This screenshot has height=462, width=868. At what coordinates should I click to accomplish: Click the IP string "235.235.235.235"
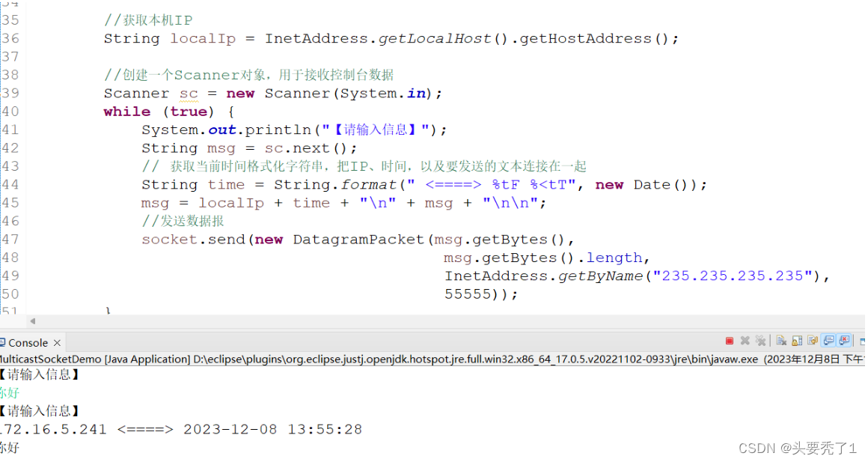(x=733, y=276)
